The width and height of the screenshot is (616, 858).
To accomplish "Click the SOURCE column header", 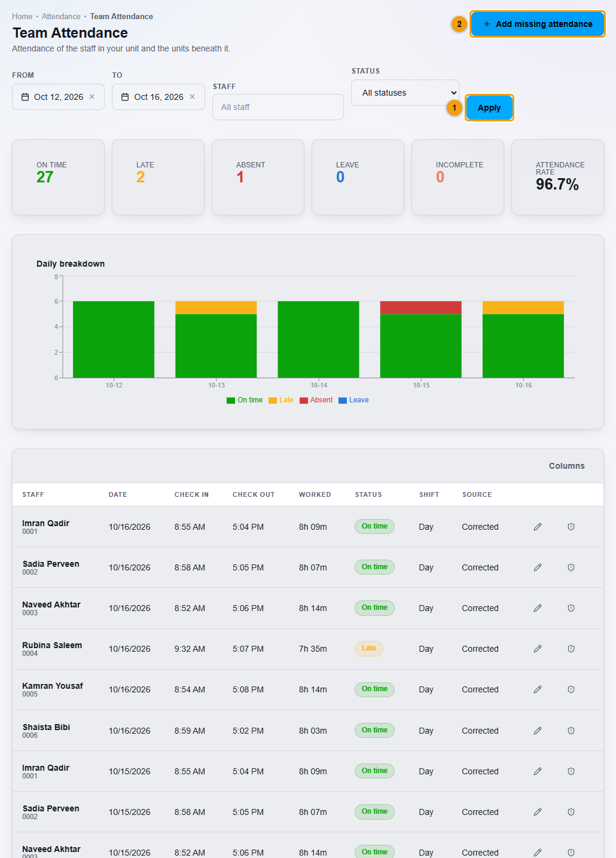I will coord(477,494).
